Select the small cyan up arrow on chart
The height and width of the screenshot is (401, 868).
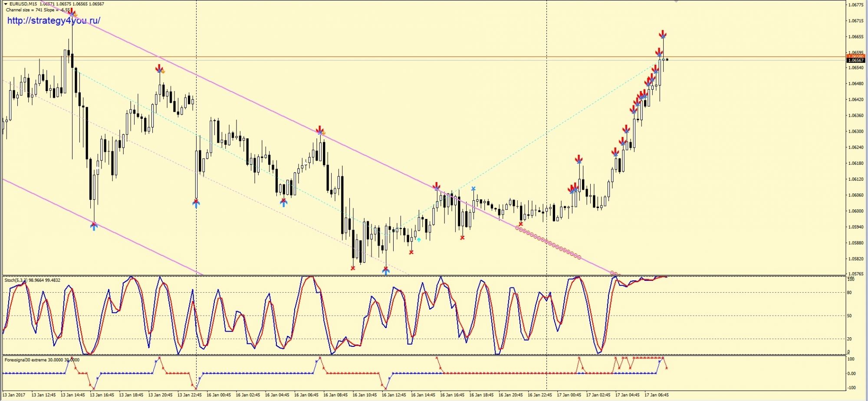419,239
